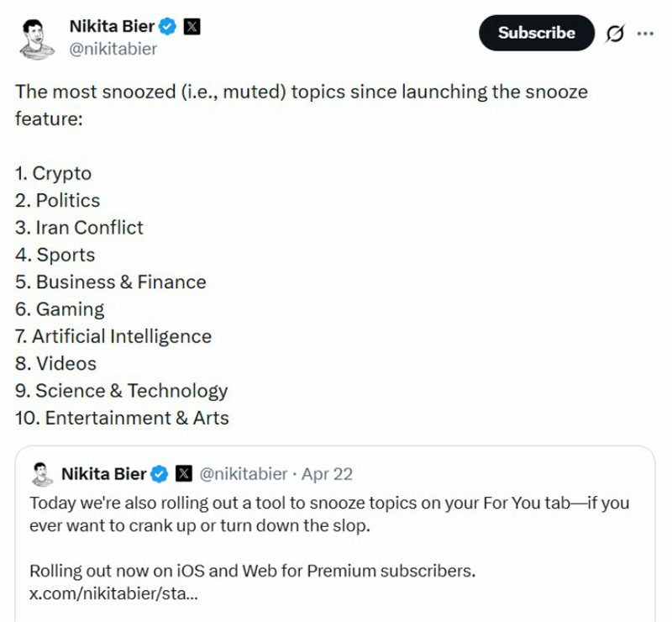Open the x.com/nikitabier/sta... link
This screenshot has width=672, height=622.
pos(113,593)
